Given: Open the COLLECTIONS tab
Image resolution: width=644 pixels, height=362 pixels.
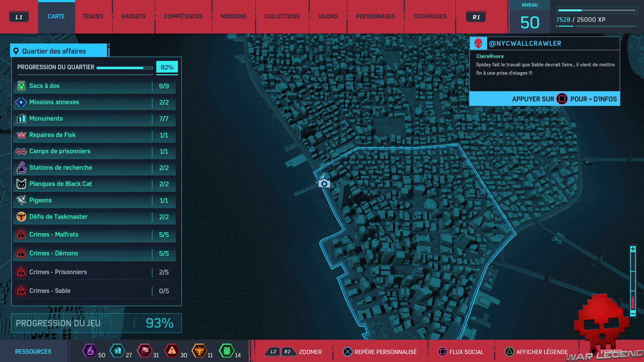Looking at the screenshot, I should pos(282,16).
